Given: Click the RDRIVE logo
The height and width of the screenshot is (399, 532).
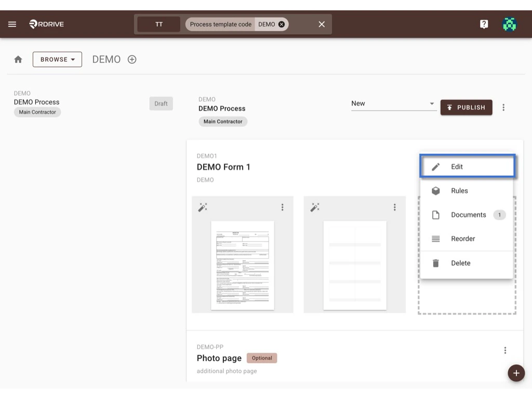Looking at the screenshot, I should [x=46, y=23].
